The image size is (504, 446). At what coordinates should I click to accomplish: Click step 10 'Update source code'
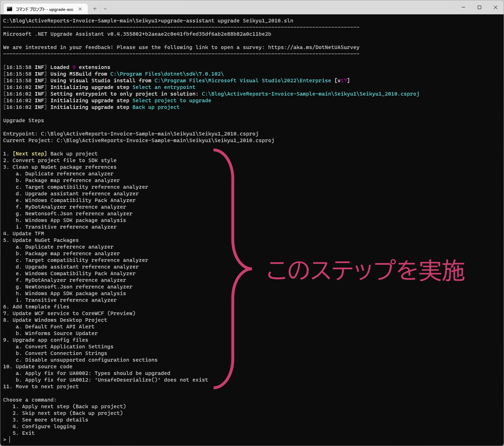(x=38, y=367)
